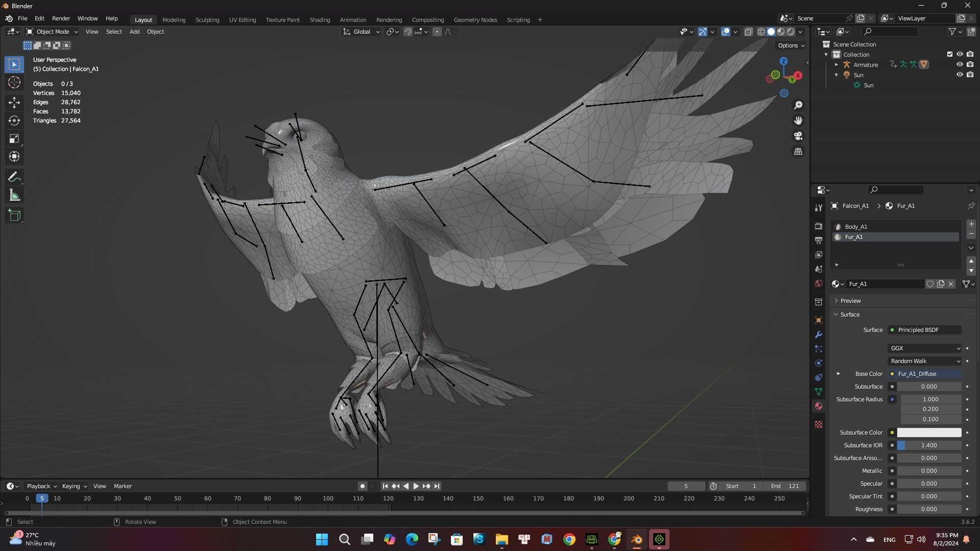
Task: Select the Cursor tool in left toolbar
Action: coord(14,82)
